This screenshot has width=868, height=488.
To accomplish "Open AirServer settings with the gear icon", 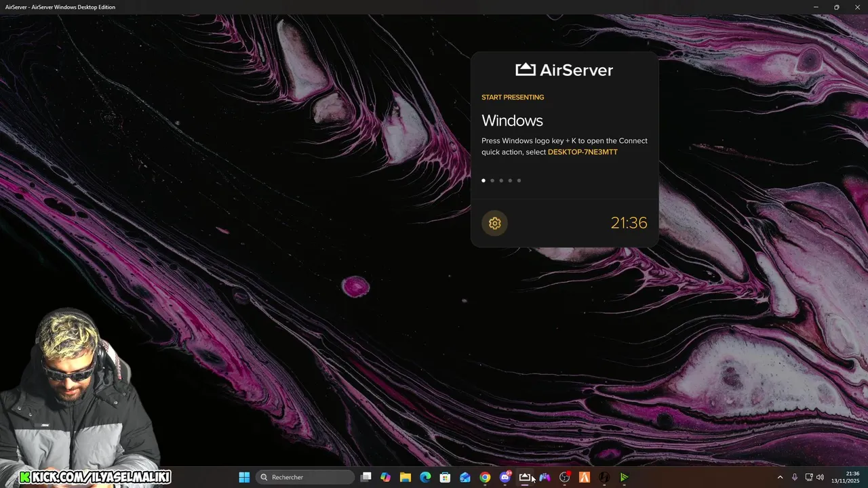I will (494, 223).
